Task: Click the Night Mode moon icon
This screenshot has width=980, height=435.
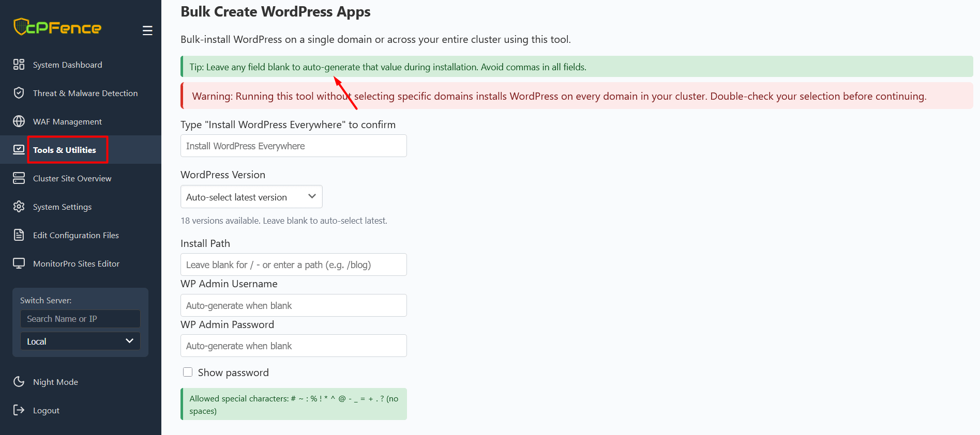Action: tap(19, 382)
